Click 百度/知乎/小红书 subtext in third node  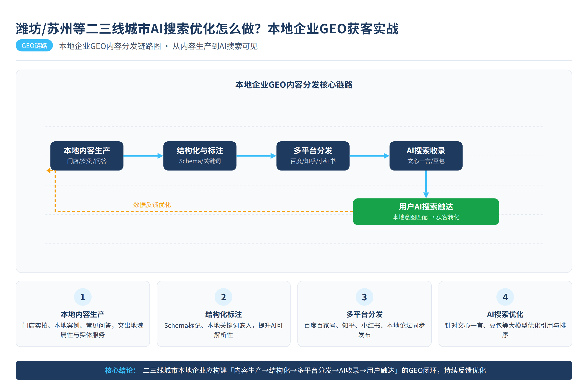click(313, 161)
